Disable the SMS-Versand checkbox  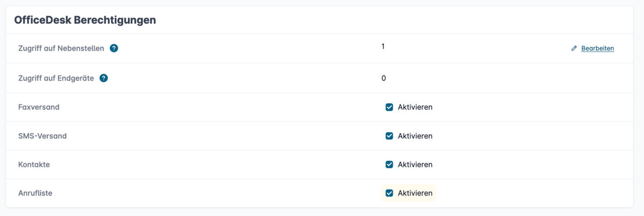coord(389,136)
